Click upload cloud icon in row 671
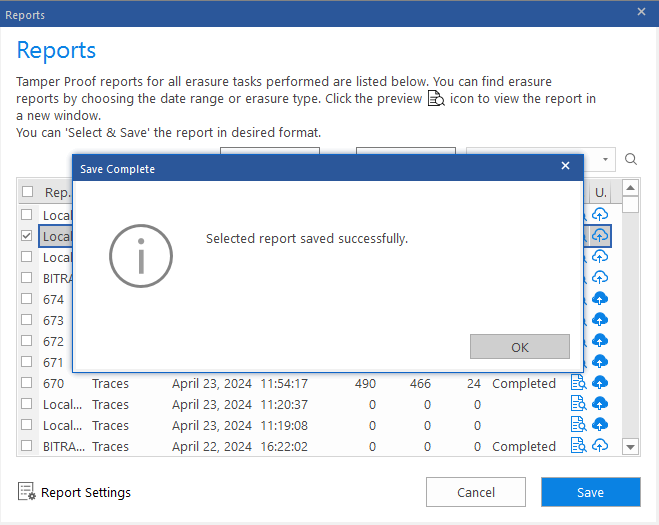Viewport: 659px width, 525px height. [600, 361]
